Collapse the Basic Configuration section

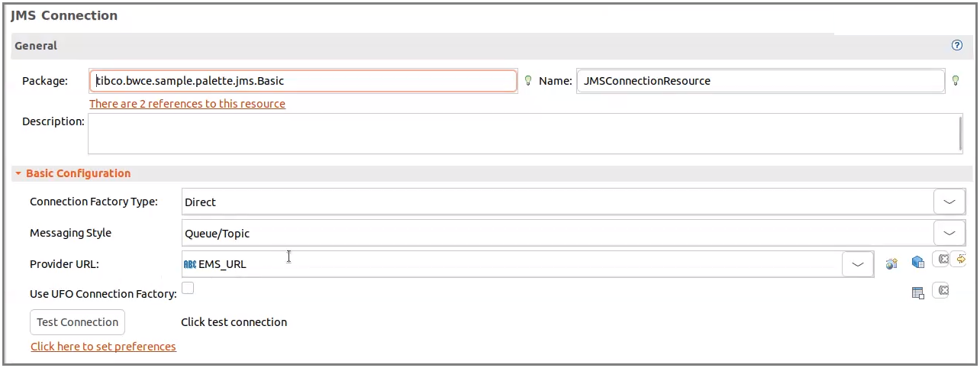coord(18,173)
